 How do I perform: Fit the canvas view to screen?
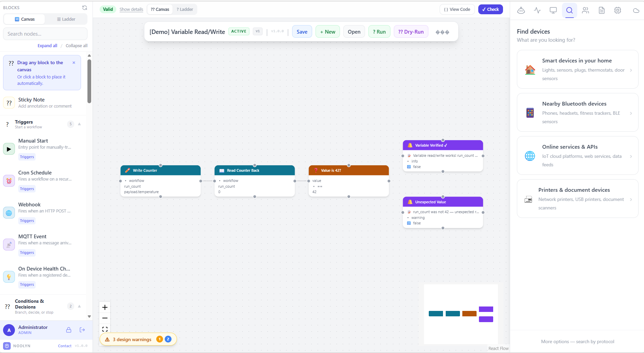pos(105,329)
